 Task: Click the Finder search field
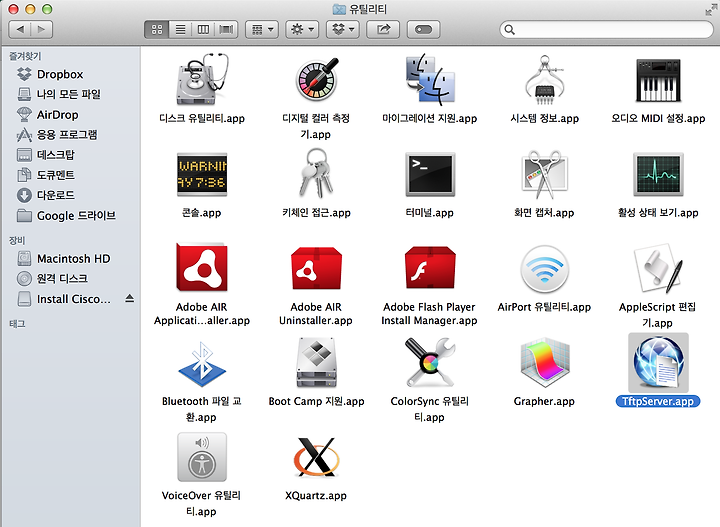[x=606, y=29]
